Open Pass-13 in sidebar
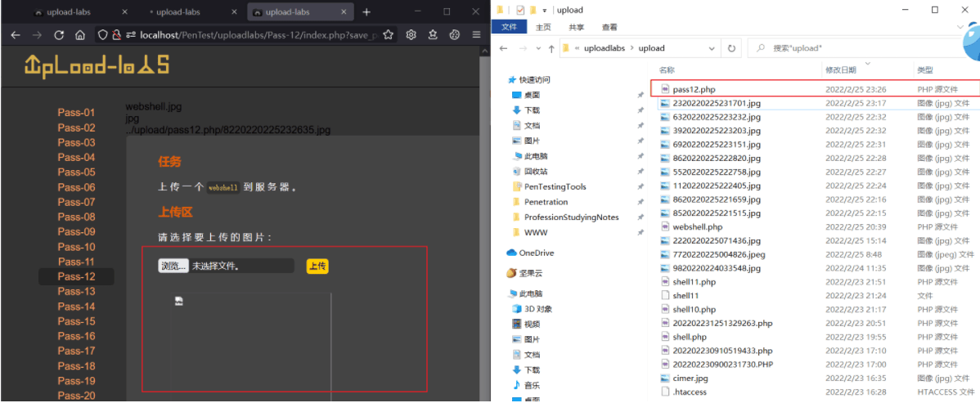Image resolution: width=980 pixels, height=403 pixels. coord(76,292)
